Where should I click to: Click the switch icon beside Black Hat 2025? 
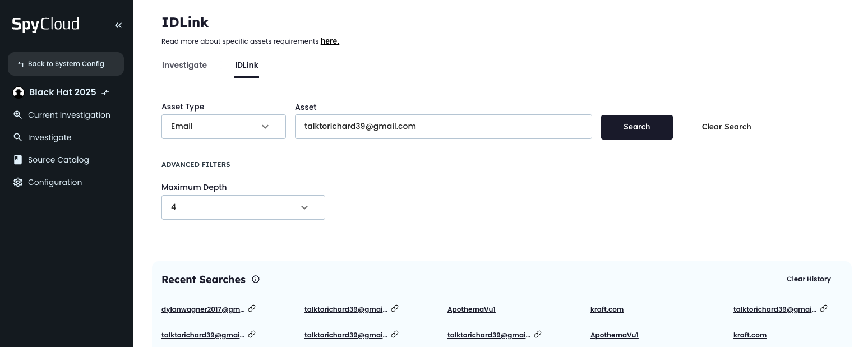(105, 92)
